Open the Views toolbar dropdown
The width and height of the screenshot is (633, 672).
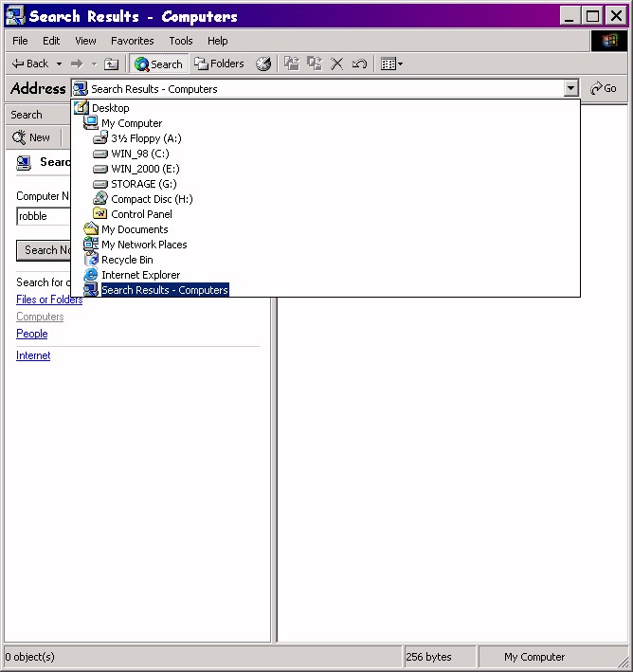391,64
